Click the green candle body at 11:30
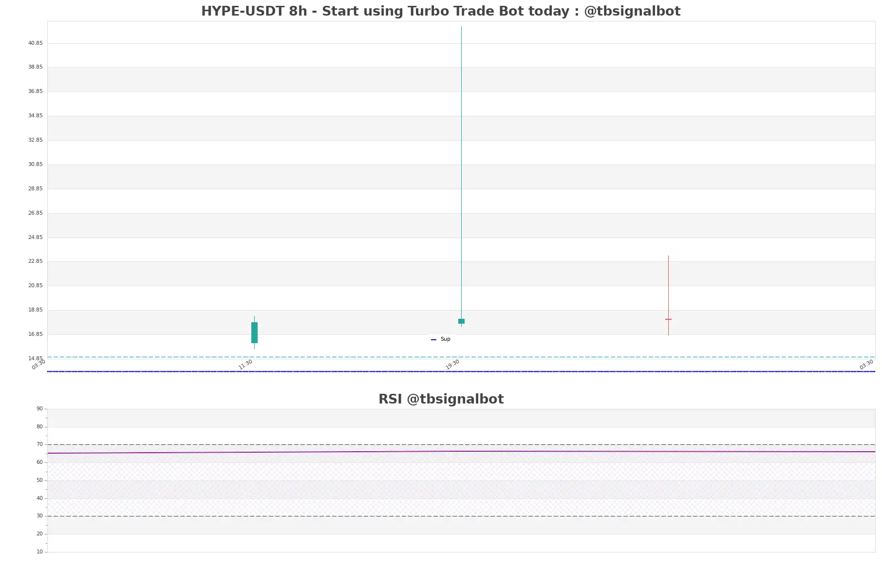Image resolution: width=882 pixels, height=588 pixels. tap(254, 332)
